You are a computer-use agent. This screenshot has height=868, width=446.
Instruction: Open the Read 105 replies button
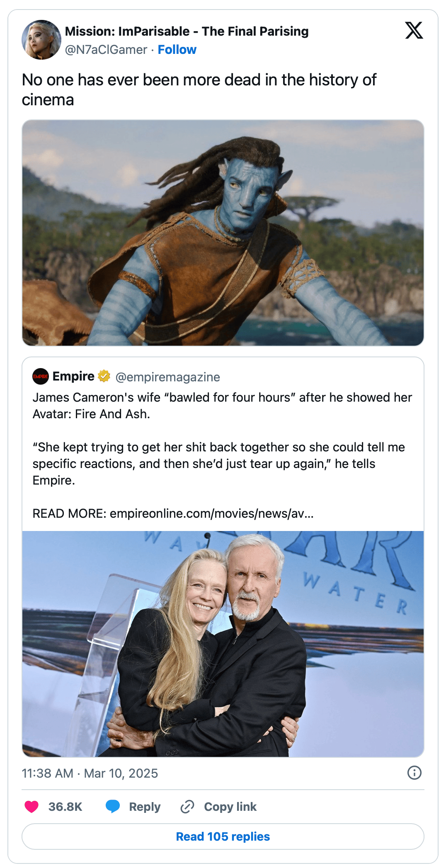coord(223,836)
